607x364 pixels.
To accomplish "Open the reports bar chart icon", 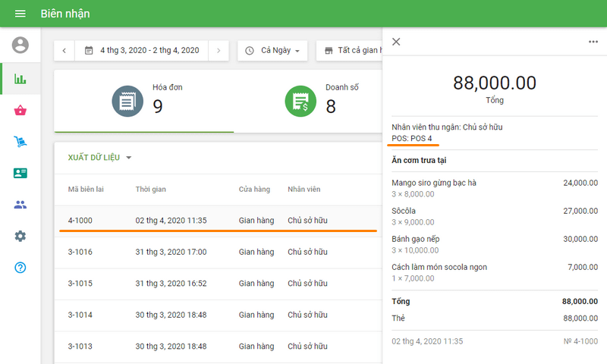I will click(20, 79).
